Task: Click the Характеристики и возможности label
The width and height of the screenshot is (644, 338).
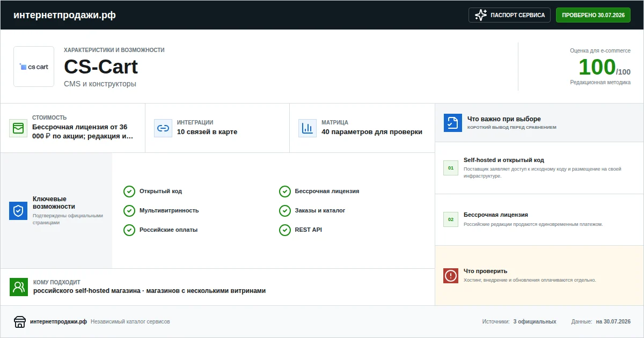Action: pyautogui.click(x=114, y=50)
